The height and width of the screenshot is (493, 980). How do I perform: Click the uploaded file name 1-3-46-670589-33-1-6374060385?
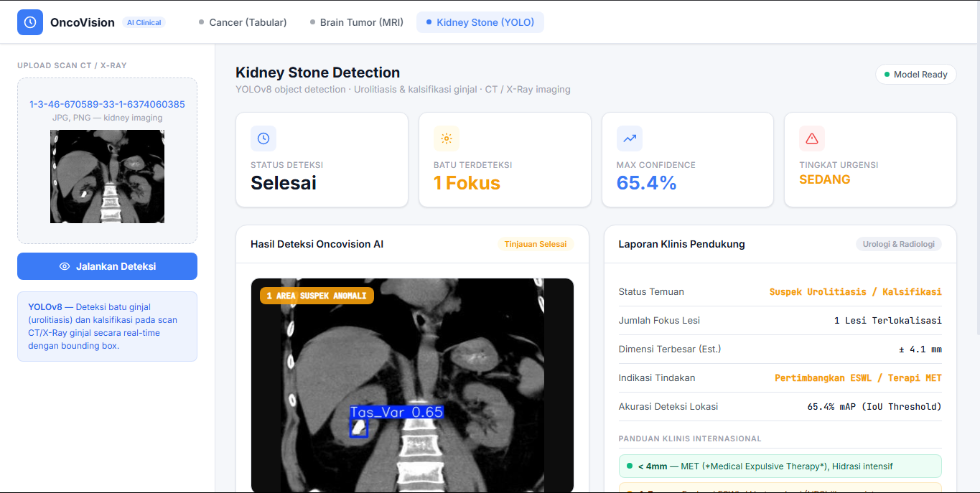[107, 104]
